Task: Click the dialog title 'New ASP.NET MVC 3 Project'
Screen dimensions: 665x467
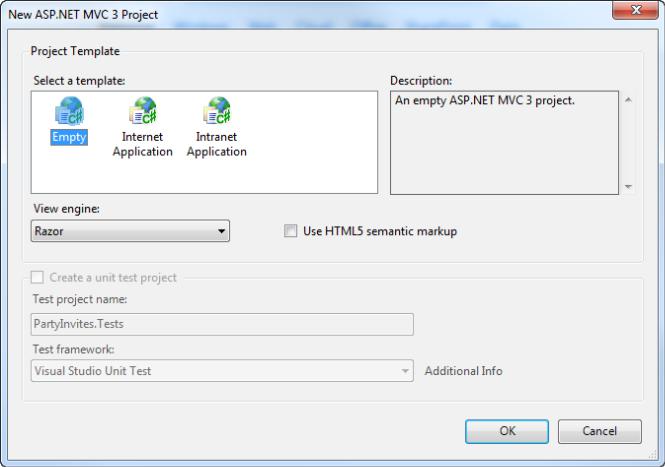Action: [x=83, y=14]
